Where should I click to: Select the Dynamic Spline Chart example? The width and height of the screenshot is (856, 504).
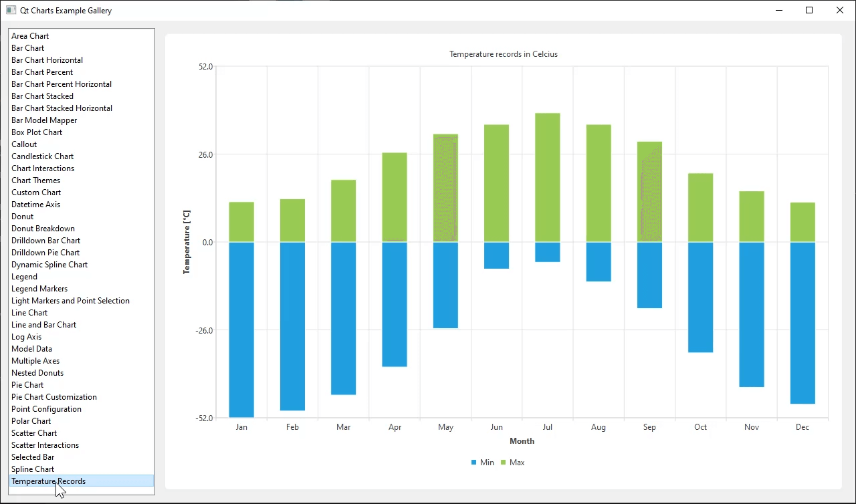click(49, 264)
